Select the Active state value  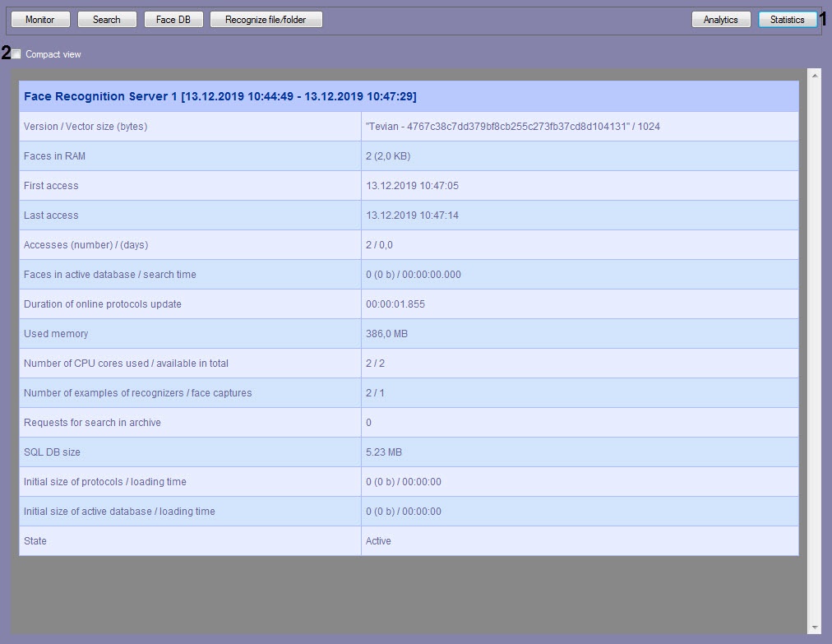coord(378,541)
